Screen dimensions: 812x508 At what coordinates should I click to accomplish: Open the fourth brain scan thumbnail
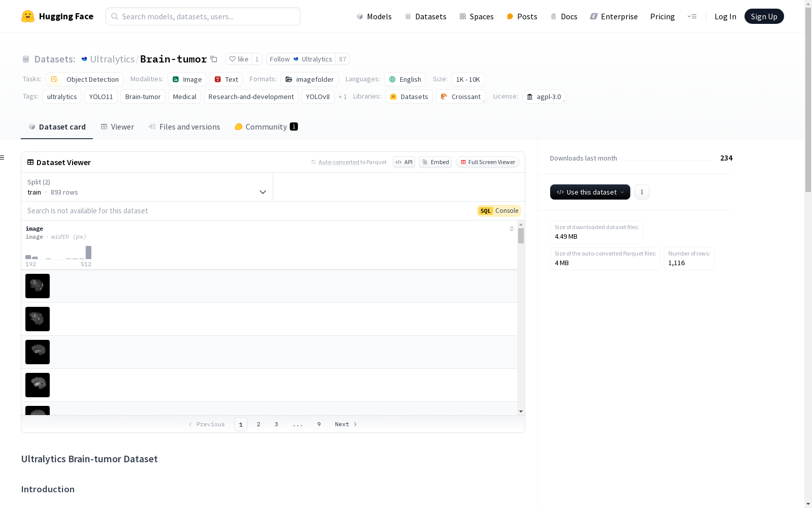(x=38, y=385)
